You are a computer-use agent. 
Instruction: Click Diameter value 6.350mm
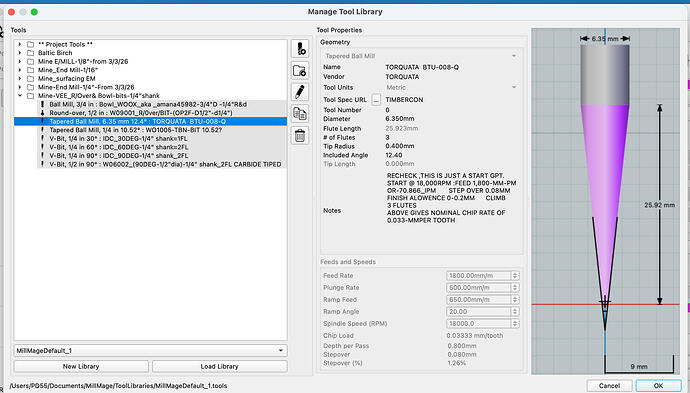400,119
